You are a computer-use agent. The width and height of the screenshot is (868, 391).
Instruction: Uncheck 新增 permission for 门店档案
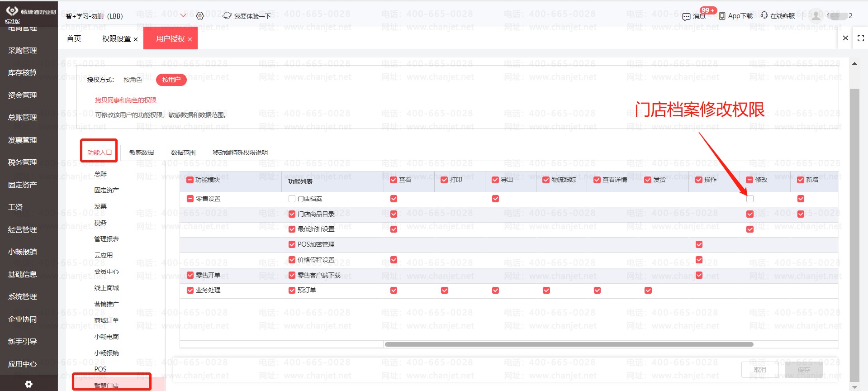pos(801,199)
